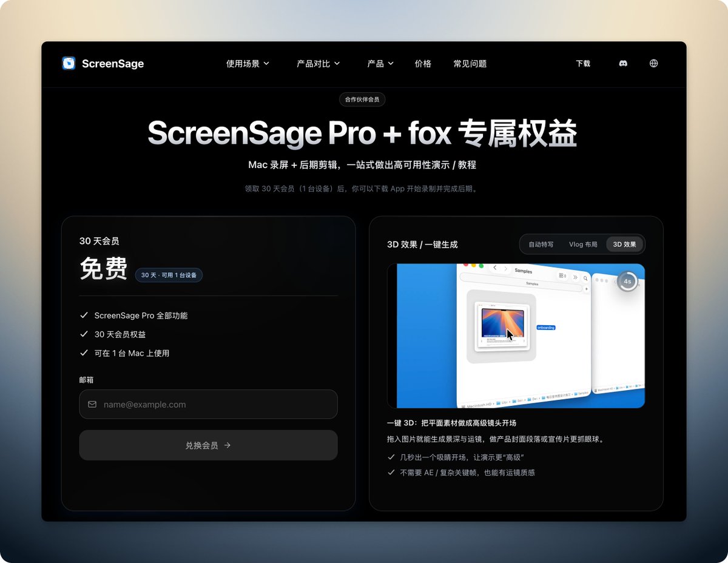This screenshot has width=728, height=563.
Task: Click the envelope icon in email field
Action: tap(92, 404)
